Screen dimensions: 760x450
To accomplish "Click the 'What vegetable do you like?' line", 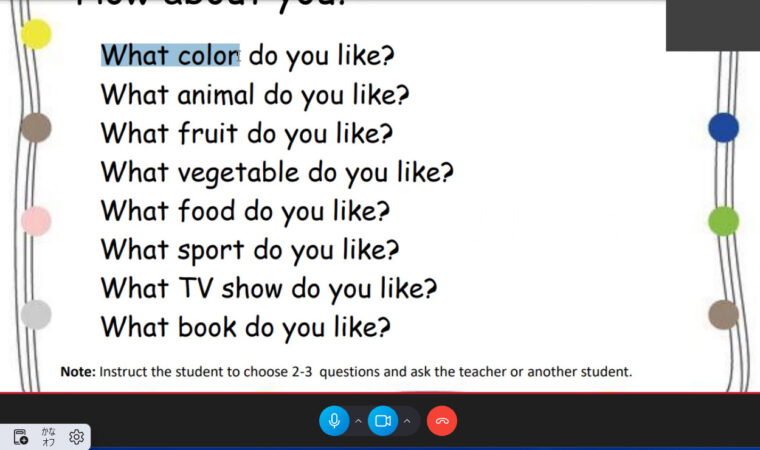I will click(277, 173).
